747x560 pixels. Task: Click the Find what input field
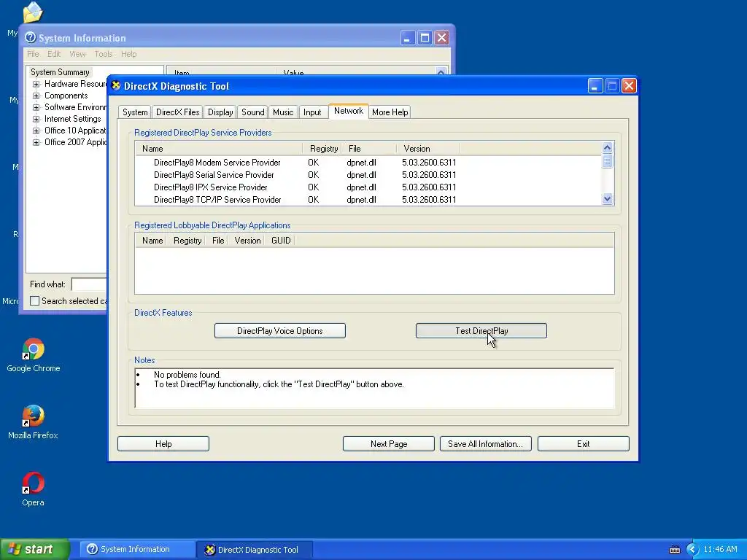click(89, 284)
